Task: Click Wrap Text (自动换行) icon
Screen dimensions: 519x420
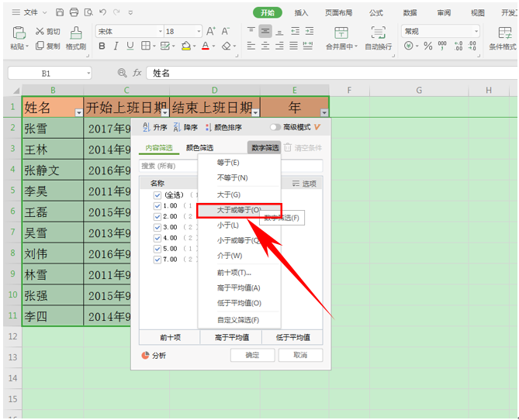Action: 378,33
